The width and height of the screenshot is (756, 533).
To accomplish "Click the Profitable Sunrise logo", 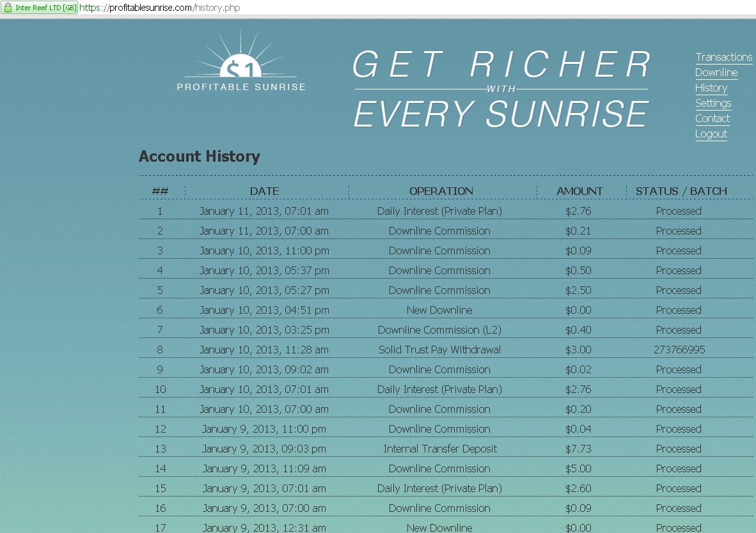I will [241, 61].
